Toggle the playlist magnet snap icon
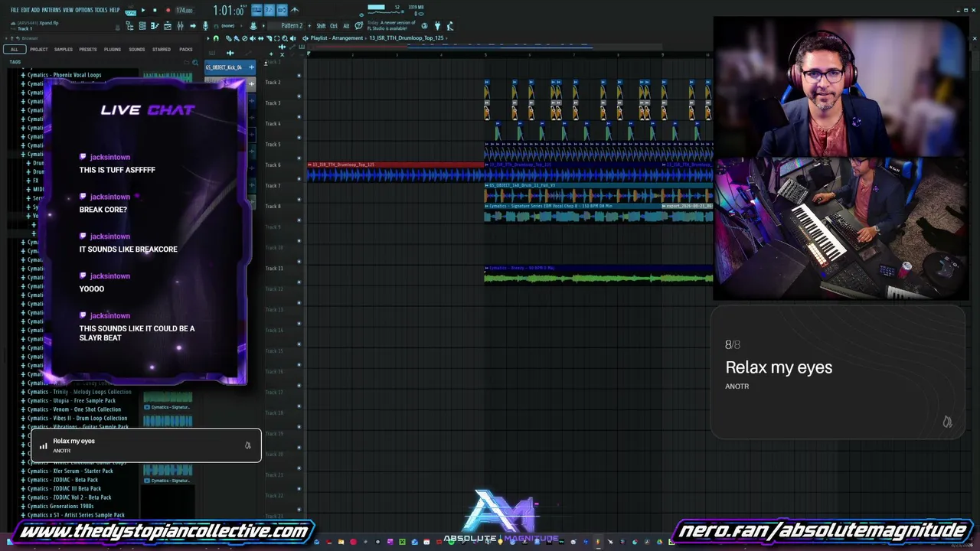The width and height of the screenshot is (980, 551). (216, 38)
